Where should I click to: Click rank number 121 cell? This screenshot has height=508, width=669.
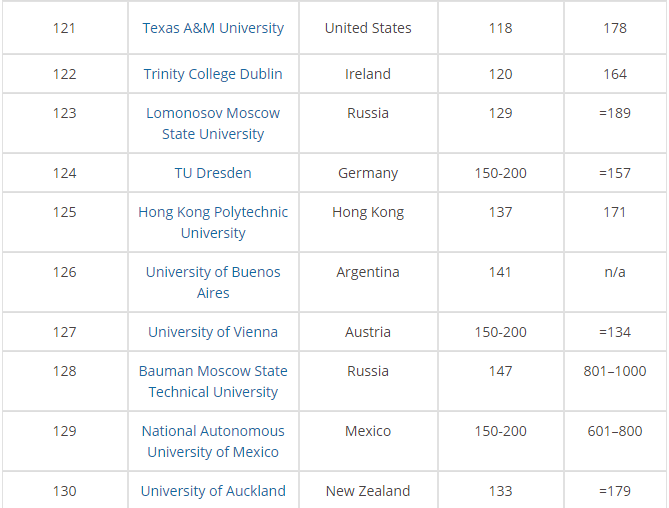[x=64, y=28]
